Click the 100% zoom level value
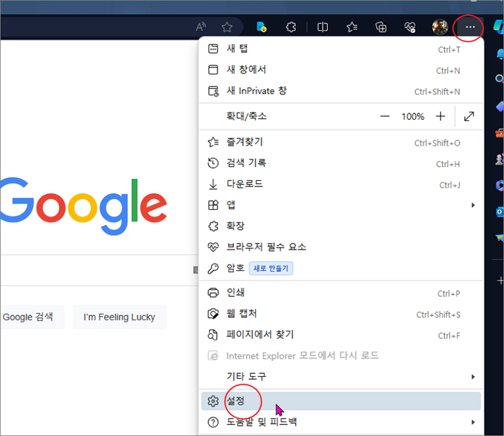Viewport: 504px width, 436px height. point(413,117)
